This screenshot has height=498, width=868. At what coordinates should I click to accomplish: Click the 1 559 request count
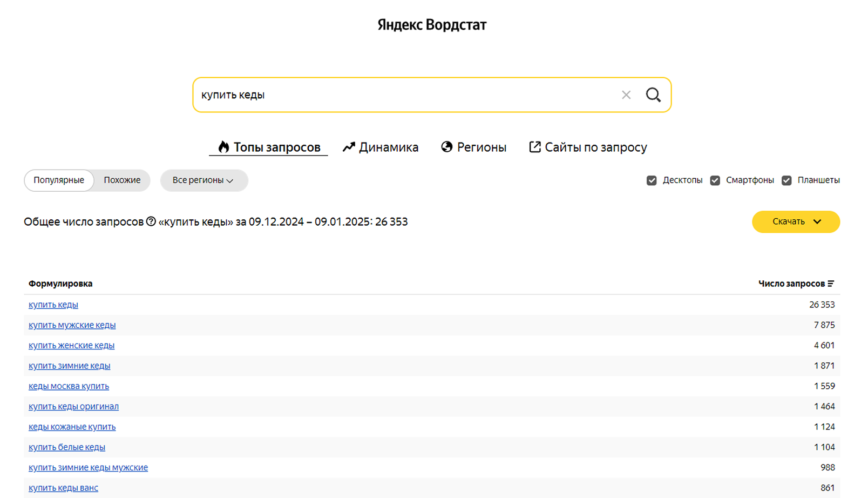click(x=824, y=386)
